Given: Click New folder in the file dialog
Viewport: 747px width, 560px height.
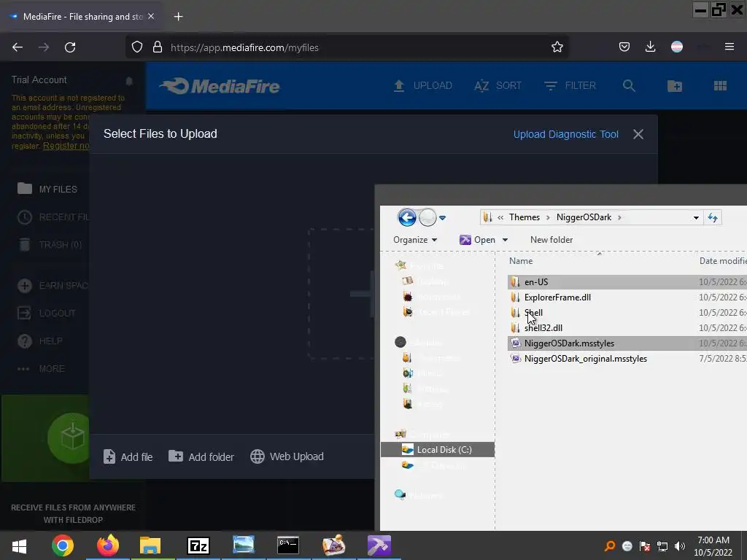Looking at the screenshot, I should point(551,240).
